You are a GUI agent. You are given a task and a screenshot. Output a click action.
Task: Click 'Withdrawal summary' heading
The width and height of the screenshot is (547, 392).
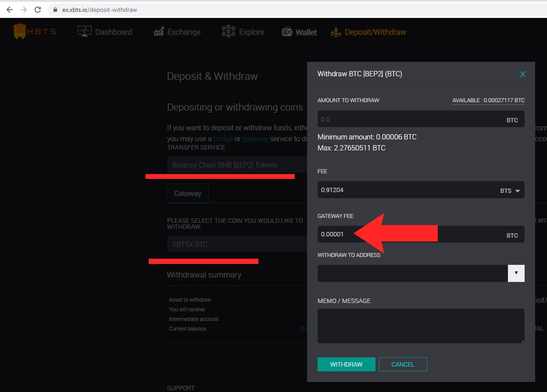[204, 275]
